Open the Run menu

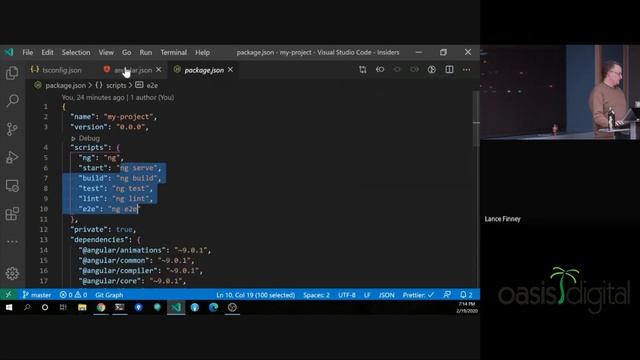click(146, 52)
